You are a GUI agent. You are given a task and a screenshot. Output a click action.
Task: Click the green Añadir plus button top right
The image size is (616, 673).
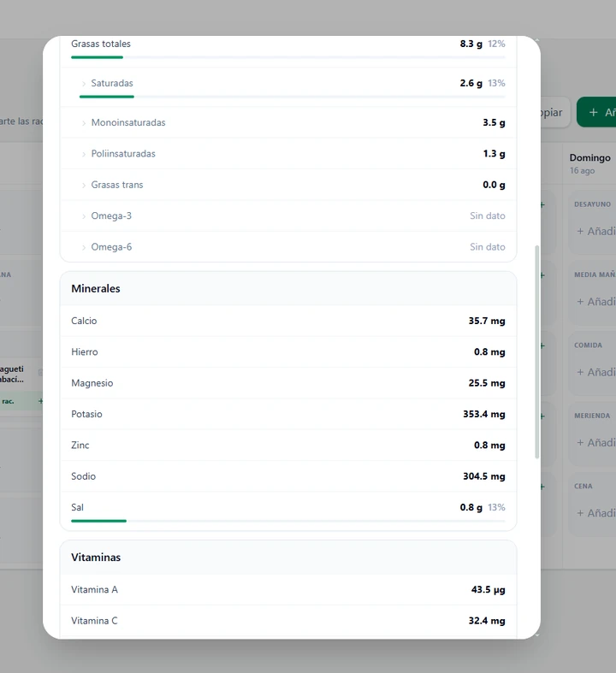(x=596, y=112)
